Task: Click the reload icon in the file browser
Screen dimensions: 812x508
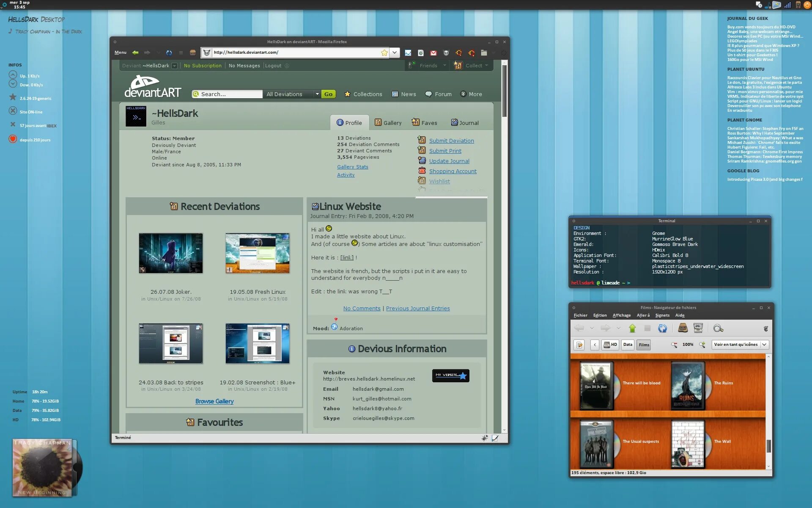Action: [663, 328]
